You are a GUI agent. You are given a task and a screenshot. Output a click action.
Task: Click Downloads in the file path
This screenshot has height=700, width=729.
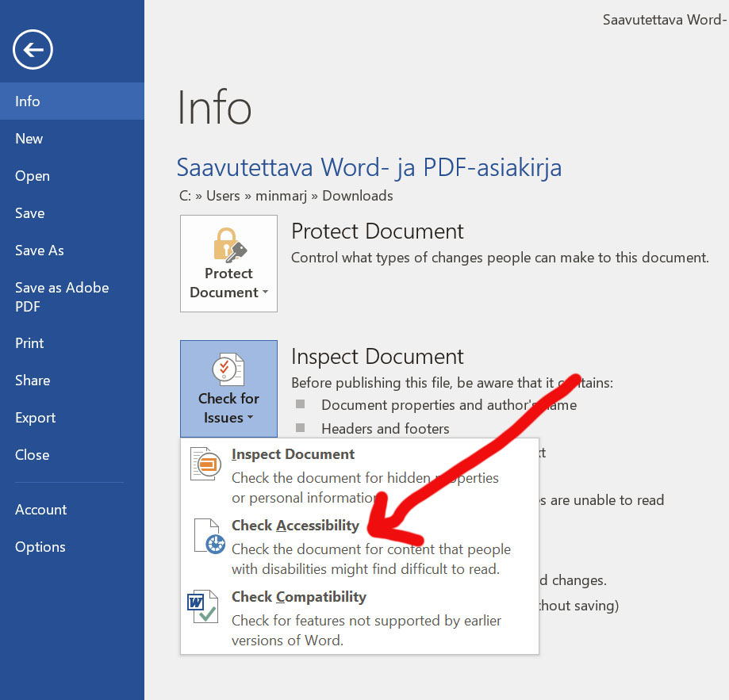[x=358, y=196]
